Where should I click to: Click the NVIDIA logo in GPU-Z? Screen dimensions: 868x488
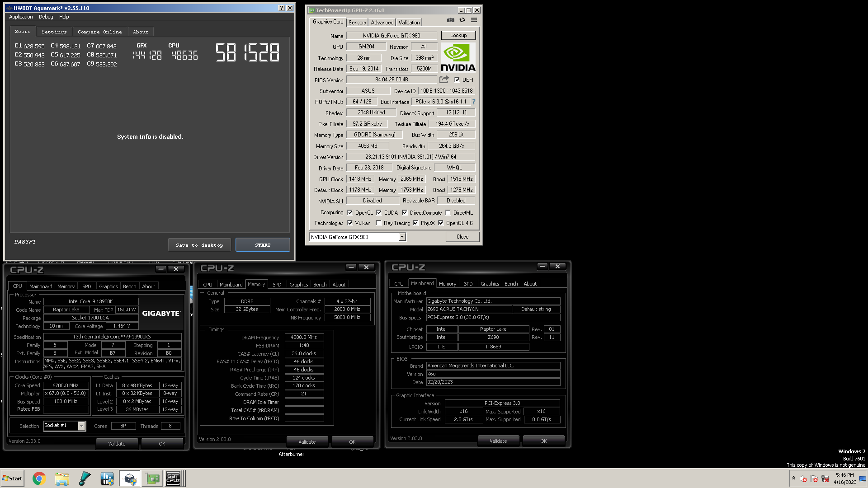[x=458, y=57]
